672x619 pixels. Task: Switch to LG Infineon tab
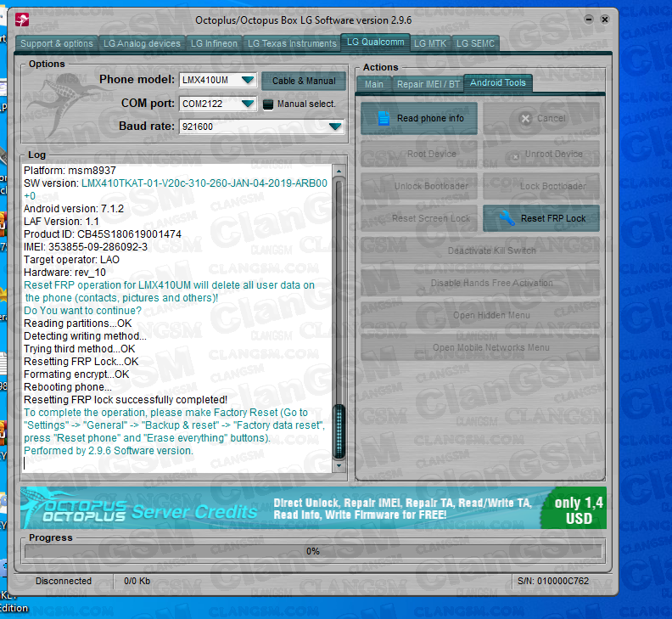[x=214, y=43]
